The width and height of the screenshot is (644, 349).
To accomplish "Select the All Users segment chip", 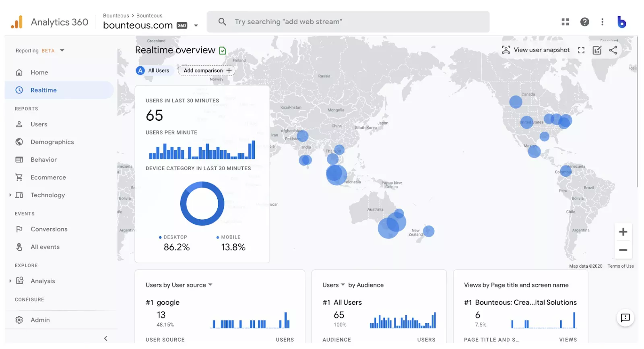I will coord(153,70).
